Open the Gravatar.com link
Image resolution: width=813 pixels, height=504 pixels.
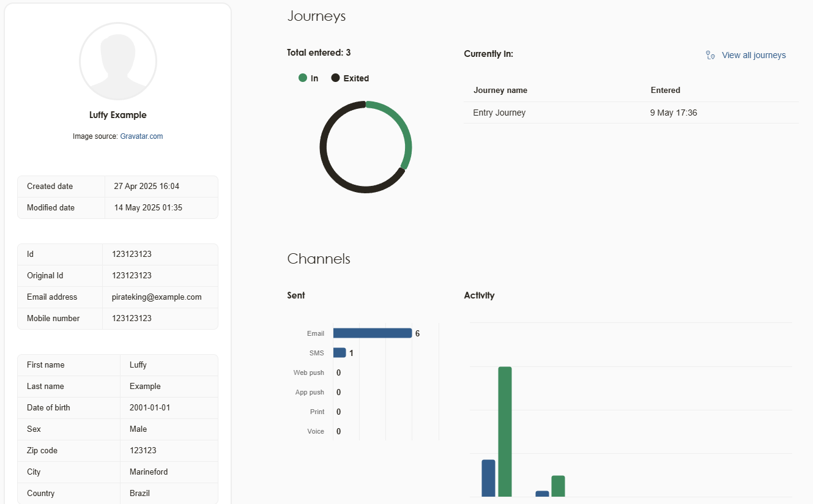point(141,136)
